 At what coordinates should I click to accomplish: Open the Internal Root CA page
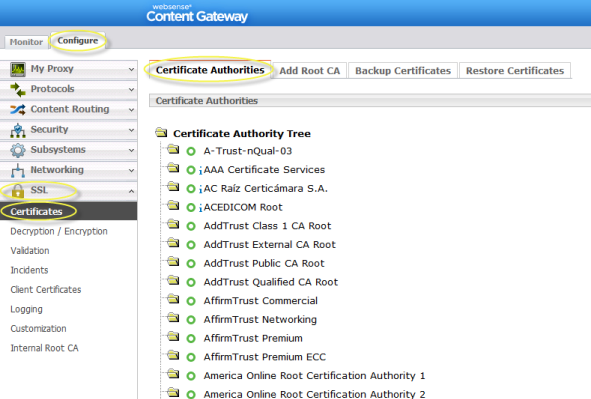[44, 348]
